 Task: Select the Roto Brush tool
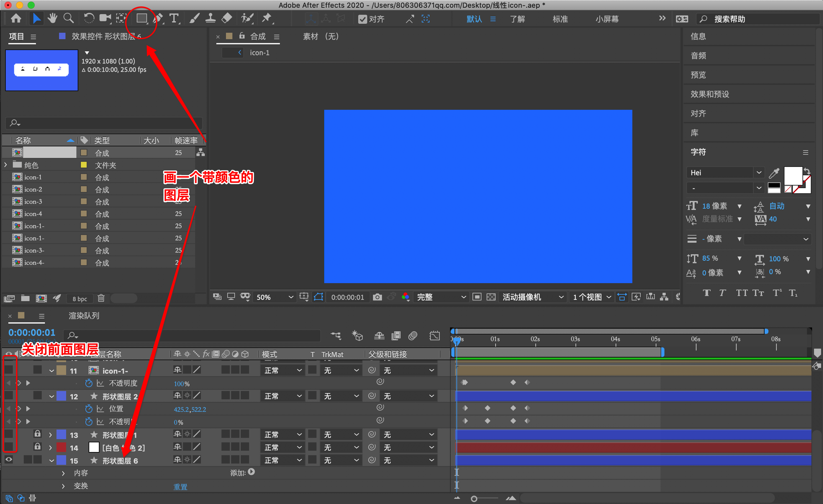tap(247, 18)
